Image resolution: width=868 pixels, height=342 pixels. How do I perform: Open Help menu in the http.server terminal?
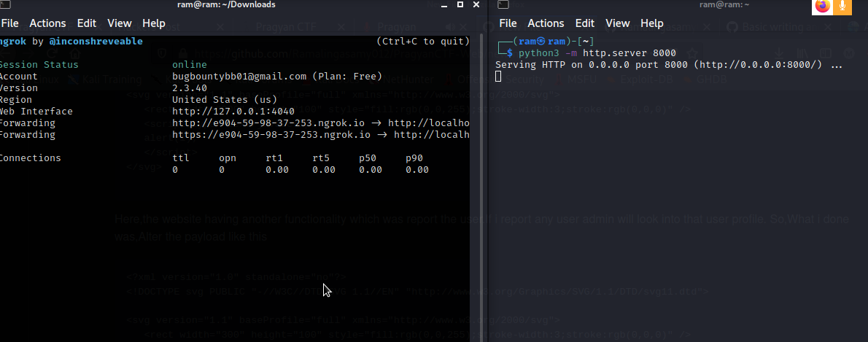coord(652,23)
